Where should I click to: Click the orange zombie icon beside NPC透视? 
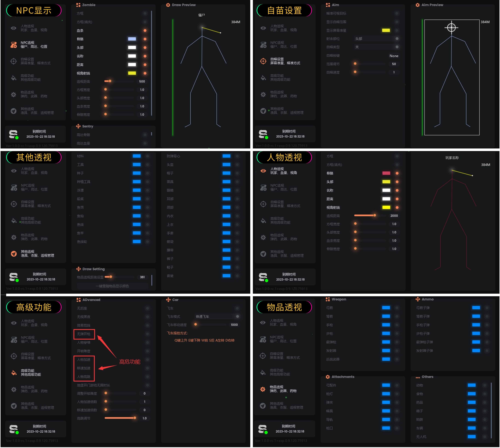(x=14, y=45)
